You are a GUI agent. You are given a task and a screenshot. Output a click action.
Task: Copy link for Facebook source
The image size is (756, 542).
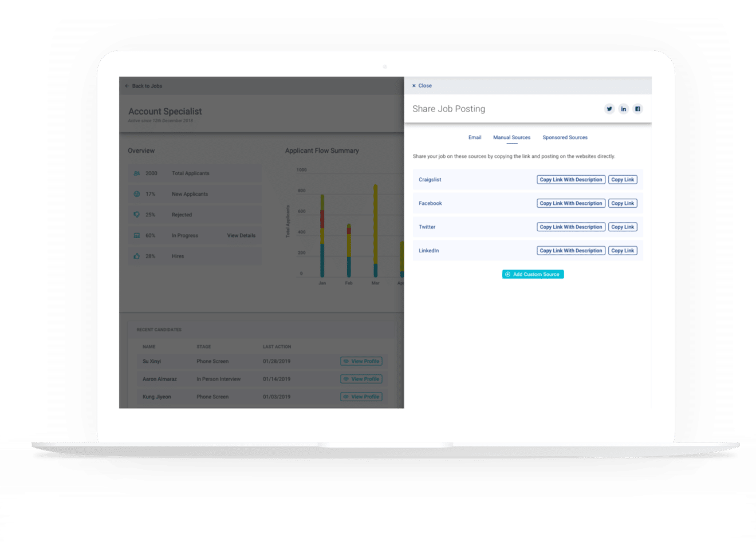[623, 203]
